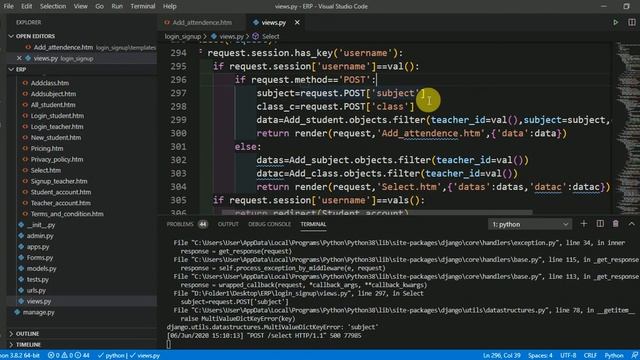Open urls.py in explorer

coord(36,290)
